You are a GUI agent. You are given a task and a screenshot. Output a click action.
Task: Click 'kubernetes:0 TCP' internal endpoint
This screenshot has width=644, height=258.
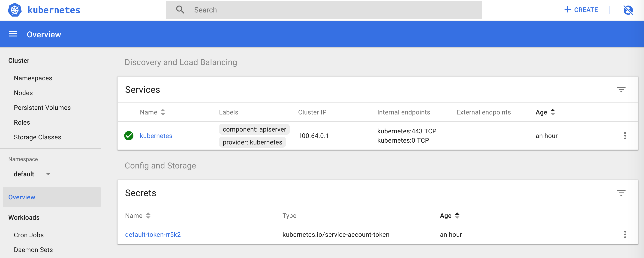[x=403, y=141]
